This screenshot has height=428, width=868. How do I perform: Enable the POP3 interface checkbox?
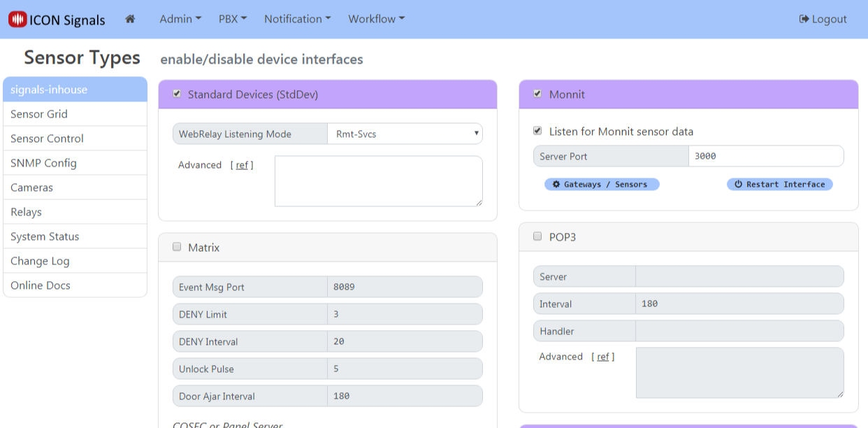[537, 236]
